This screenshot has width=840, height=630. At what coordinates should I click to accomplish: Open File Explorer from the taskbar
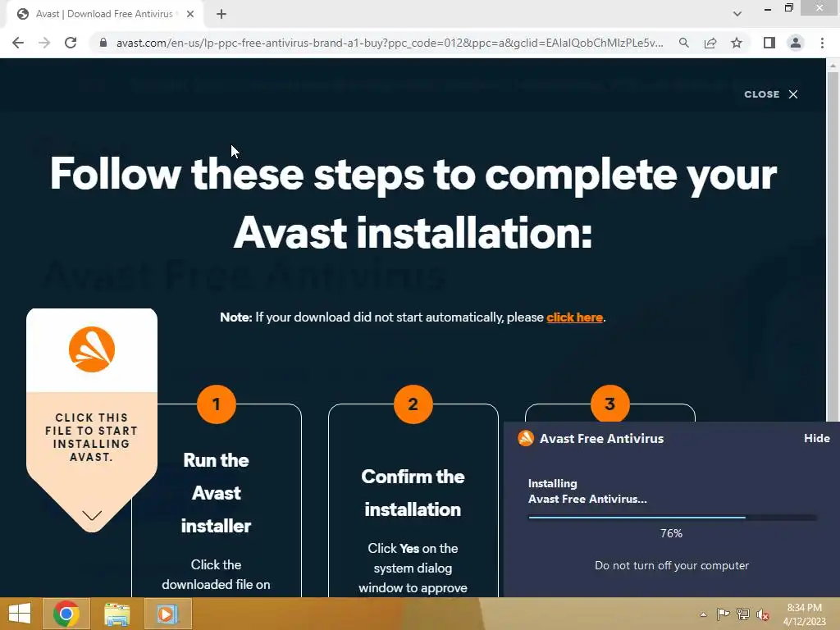(x=116, y=614)
